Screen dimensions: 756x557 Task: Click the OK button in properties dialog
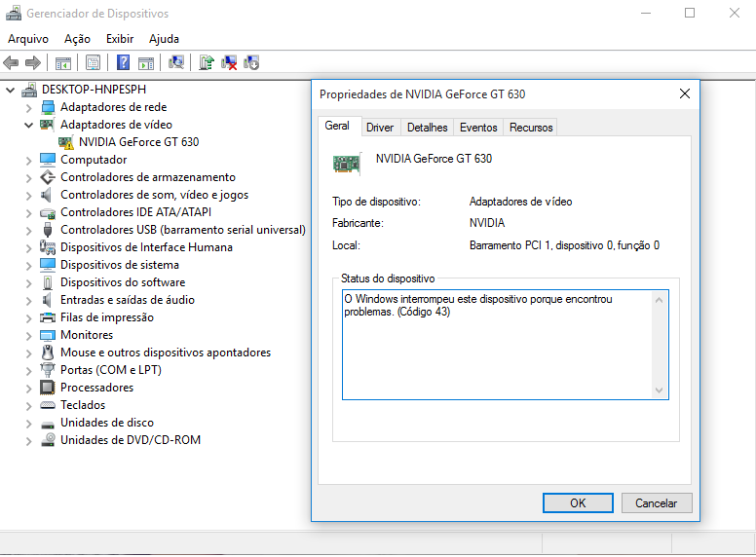578,503
